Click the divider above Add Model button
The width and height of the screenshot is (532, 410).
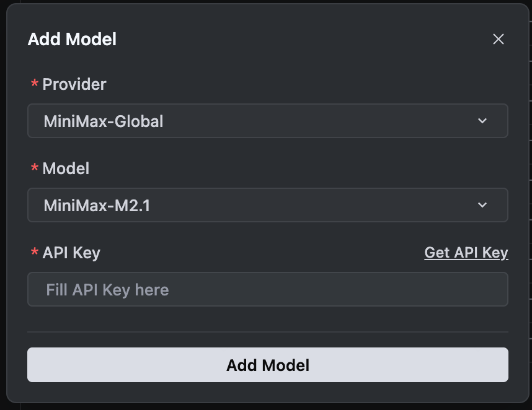(267, 332)
